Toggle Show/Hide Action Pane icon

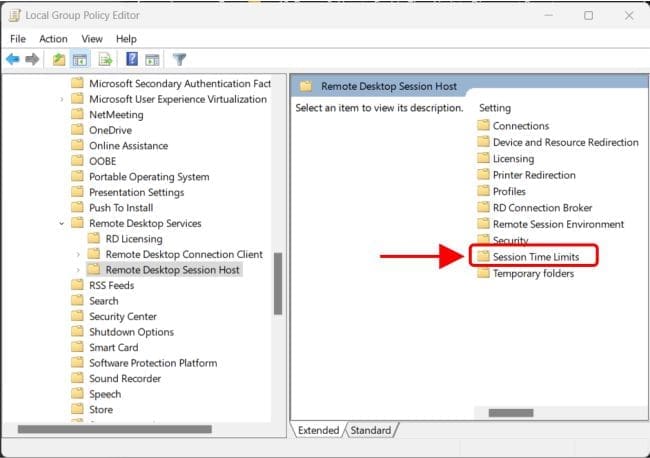pyautogui.click(x=152, y=60)
